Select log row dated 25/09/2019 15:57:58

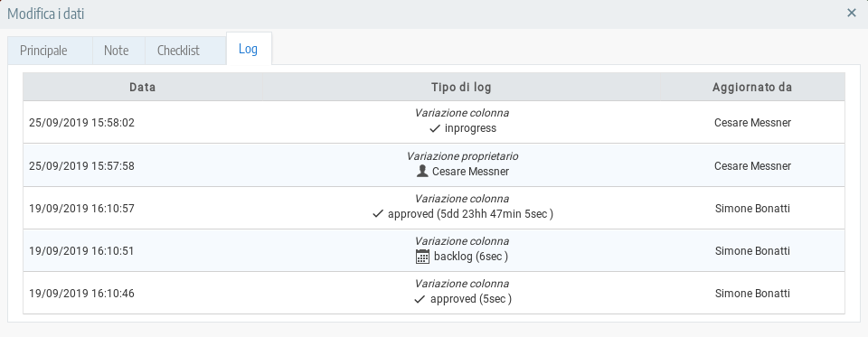(434, 165)
